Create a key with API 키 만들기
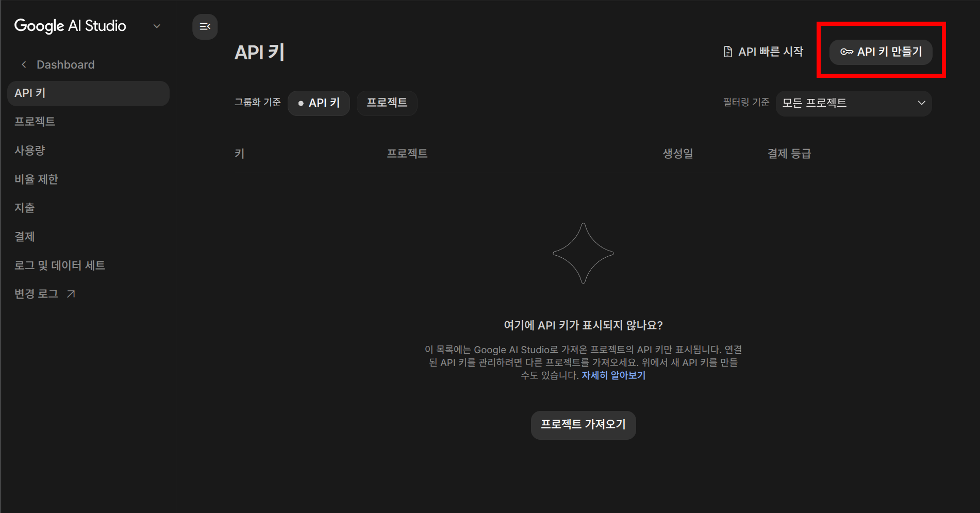Image resolution: width=980 pixels, height=513 pixels. click(x=881, y=52)
